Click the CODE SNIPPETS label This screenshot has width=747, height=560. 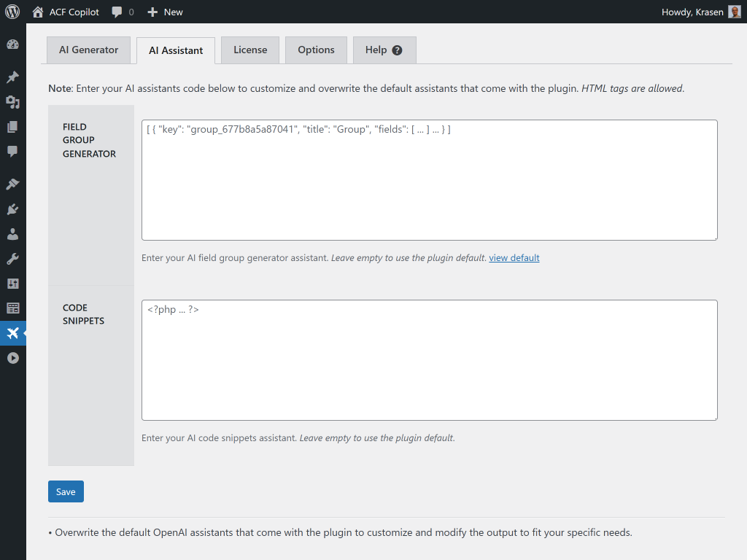(83, 314)
